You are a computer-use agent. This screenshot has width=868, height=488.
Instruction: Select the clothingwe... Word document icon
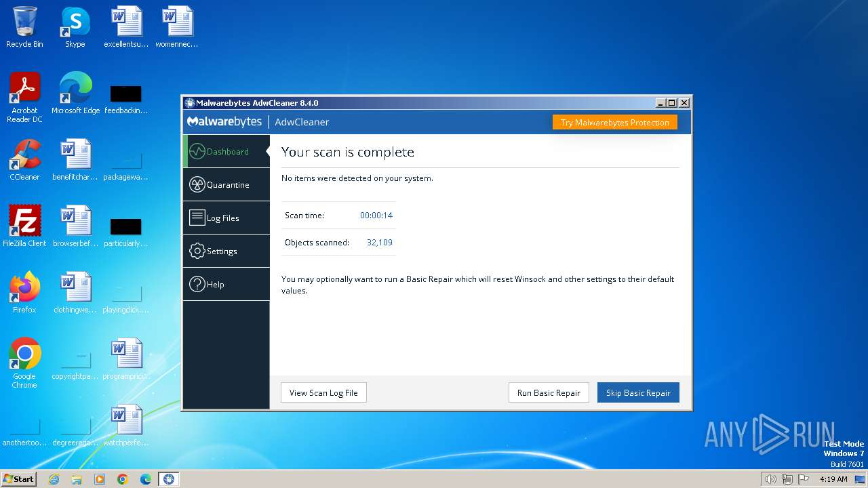point(75,293)
